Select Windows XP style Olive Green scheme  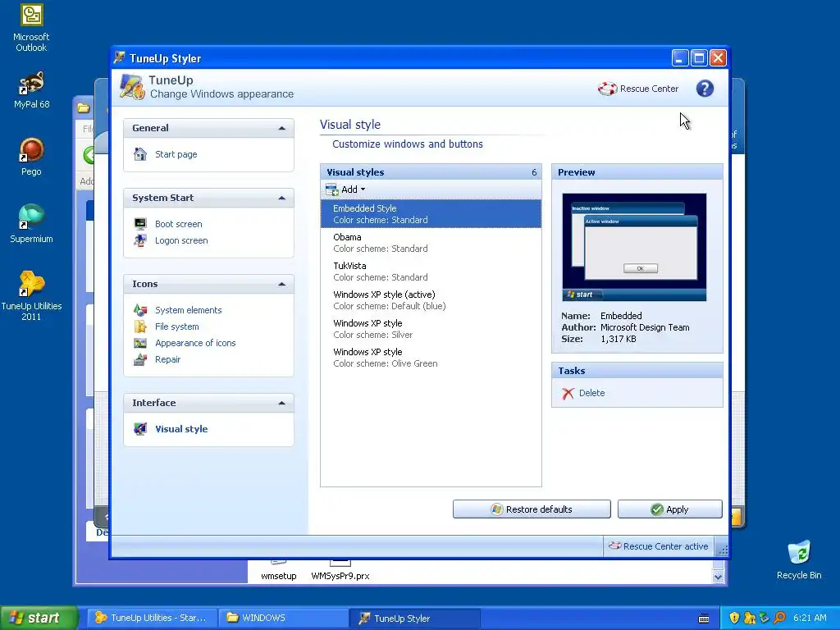tap(431, 358)
